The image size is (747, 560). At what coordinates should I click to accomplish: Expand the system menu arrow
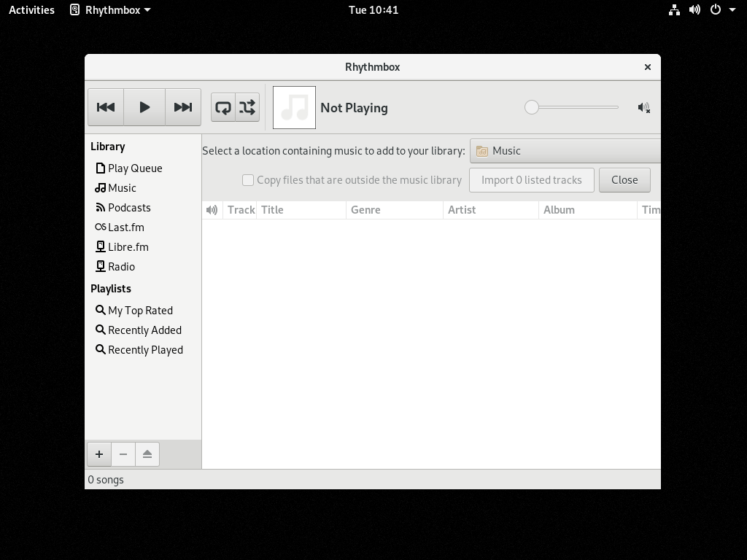pyautogui.click(x=732, y=10)
